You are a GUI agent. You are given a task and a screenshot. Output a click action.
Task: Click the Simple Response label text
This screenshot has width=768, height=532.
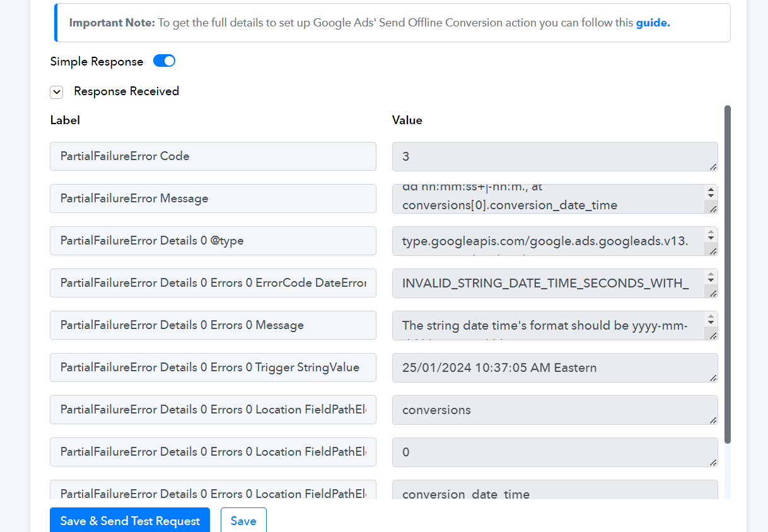coord(97,62)
